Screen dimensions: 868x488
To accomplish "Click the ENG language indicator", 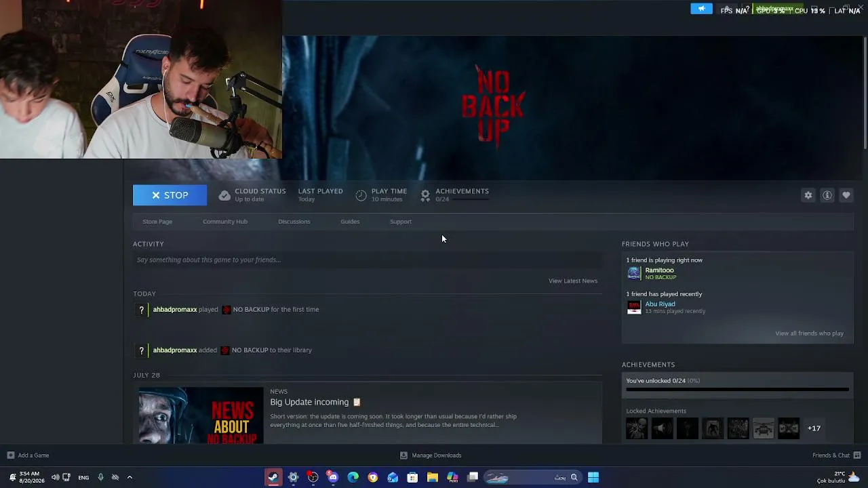I will [x=83, y=478].
